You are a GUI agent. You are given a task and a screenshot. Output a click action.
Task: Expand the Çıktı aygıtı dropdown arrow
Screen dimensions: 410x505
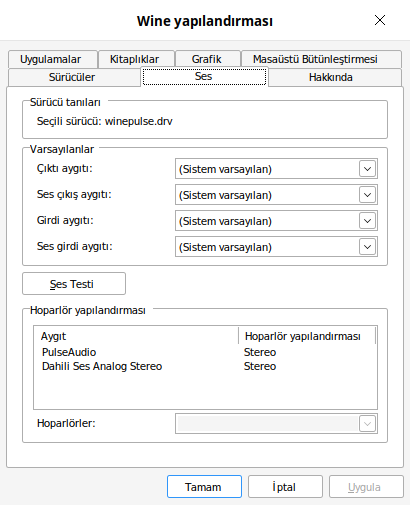[x=367, y=169]
